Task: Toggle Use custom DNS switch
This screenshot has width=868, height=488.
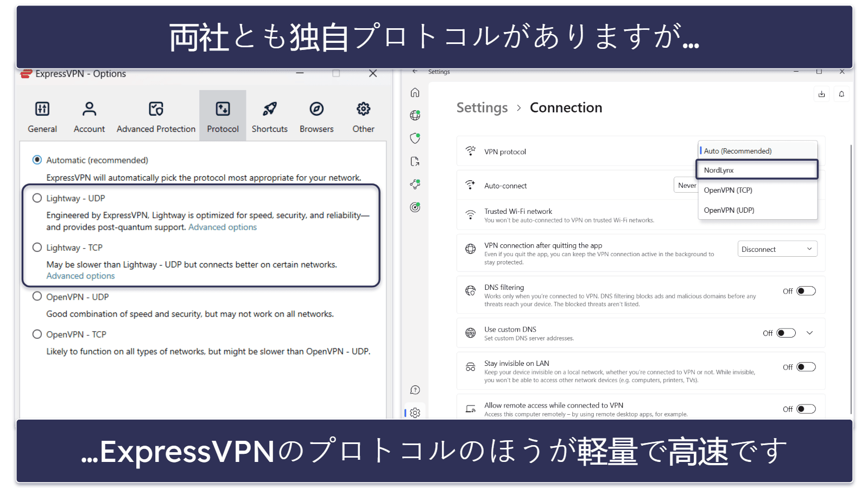Action: coord(786,333)
